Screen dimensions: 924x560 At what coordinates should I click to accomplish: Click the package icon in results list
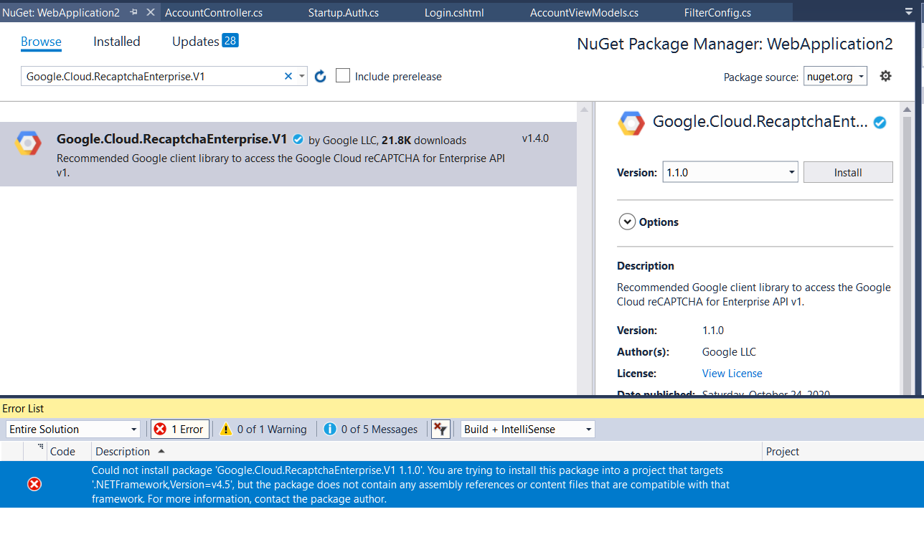pyautogui.click(x=28, y=143)
